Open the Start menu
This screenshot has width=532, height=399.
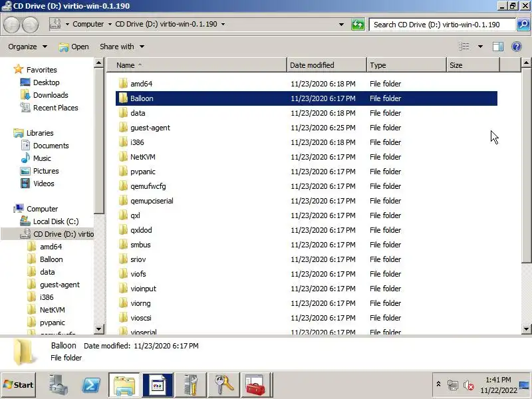(19, 385)
